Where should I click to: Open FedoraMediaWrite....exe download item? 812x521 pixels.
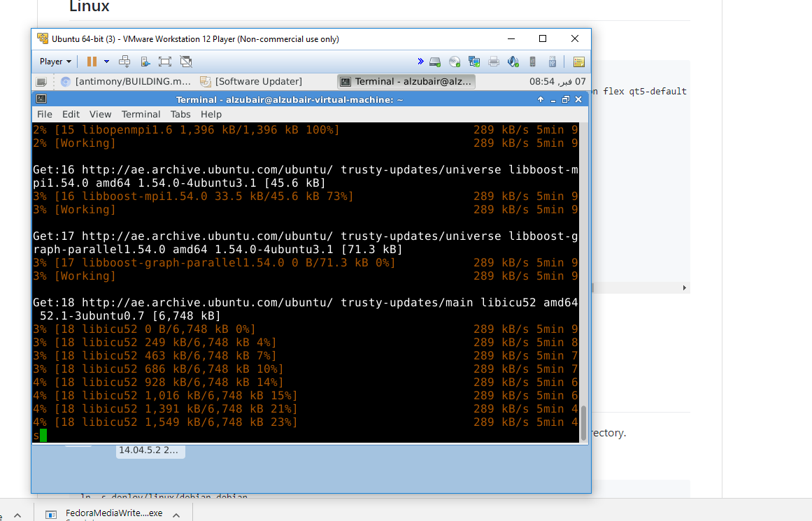[x=113, y=513]
